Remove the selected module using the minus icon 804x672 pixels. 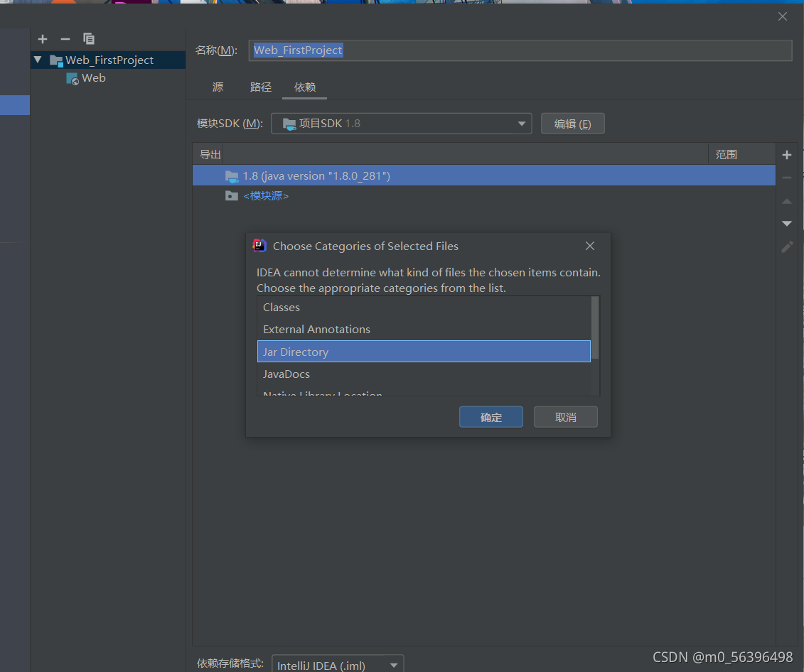coord(65,39)
